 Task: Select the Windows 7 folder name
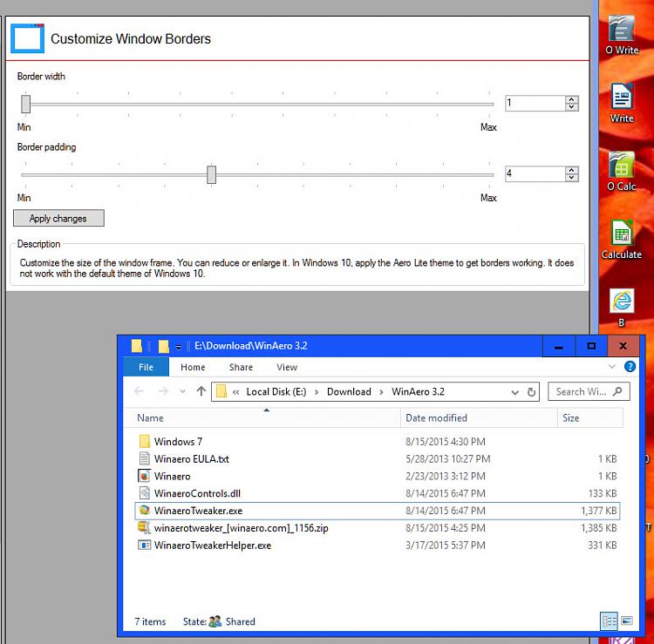tap(178, 441)
